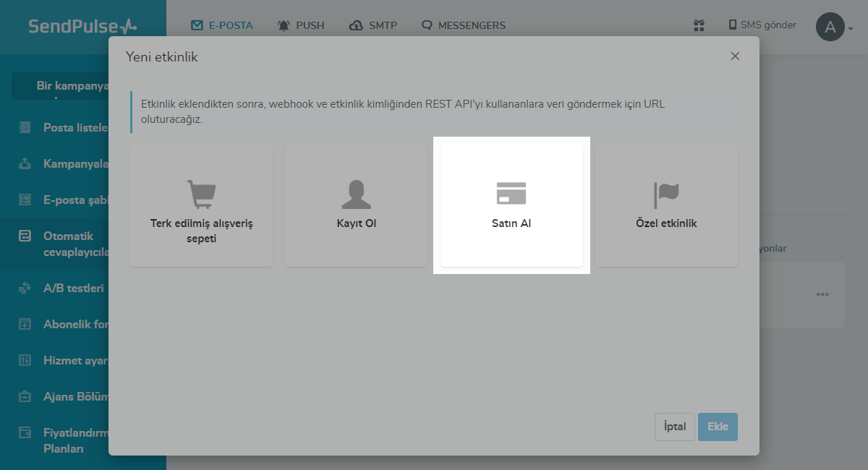The width and height of the screenshot is (868, 470).
Task: Select the Özel etkinlik flag icon
Action: point(666,194)
